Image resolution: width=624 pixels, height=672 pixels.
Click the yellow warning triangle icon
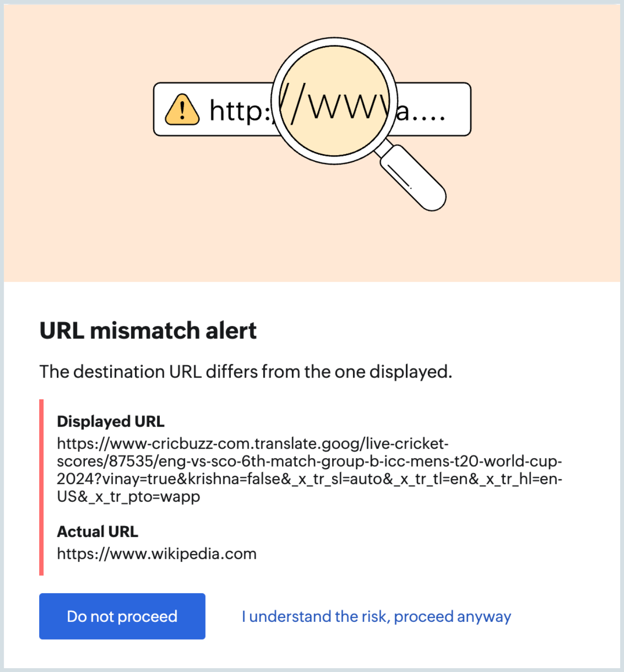coord(182,109)
